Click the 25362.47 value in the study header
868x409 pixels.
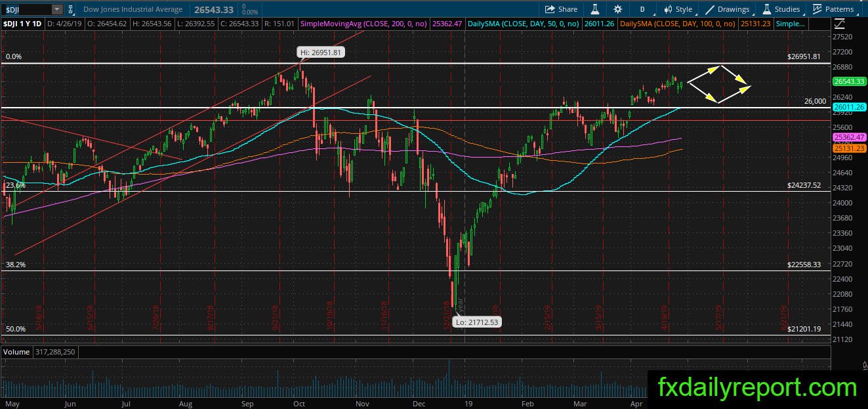[447, 24]
